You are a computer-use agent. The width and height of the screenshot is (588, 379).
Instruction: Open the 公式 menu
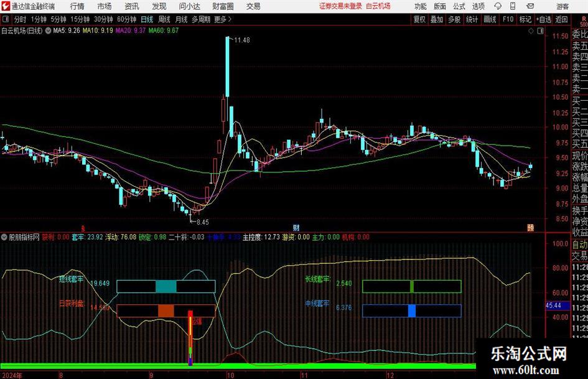click(459, 6)
